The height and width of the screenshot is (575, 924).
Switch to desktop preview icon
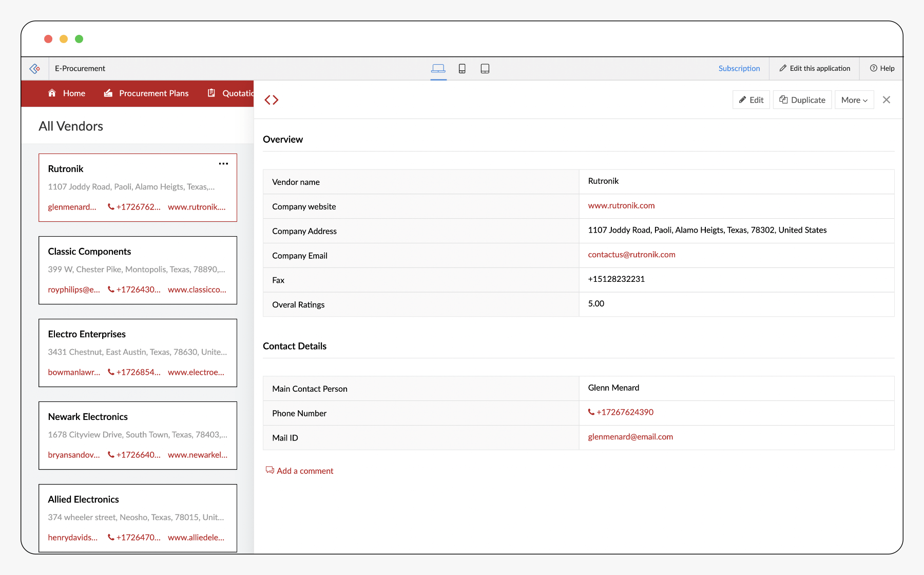(438, 68)
